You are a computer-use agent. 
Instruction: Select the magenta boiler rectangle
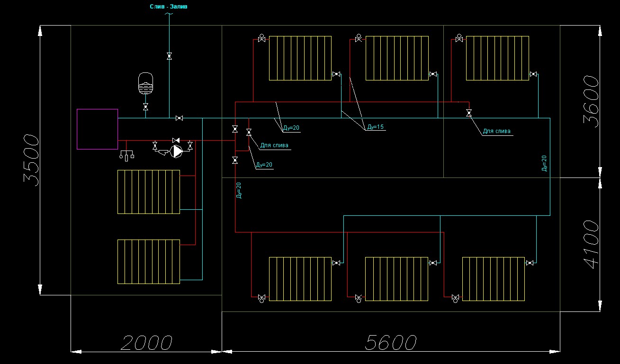coord(98,129)
